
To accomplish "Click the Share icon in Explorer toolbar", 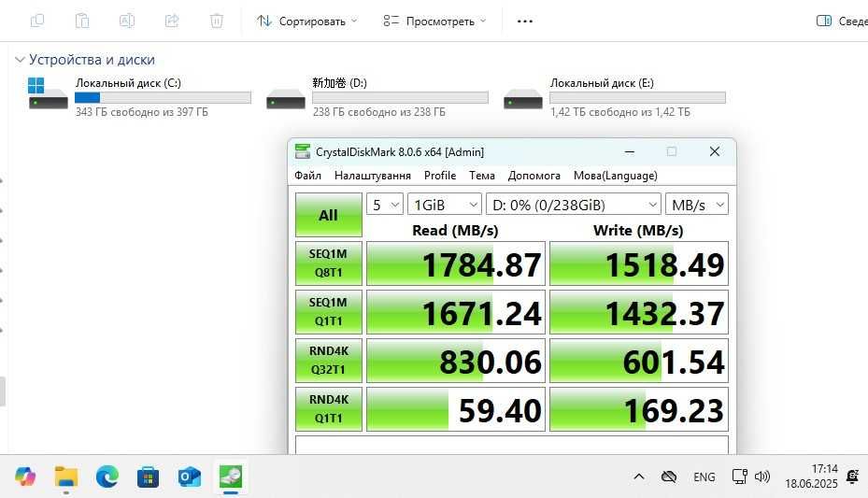I will click(x=172, y=21).
